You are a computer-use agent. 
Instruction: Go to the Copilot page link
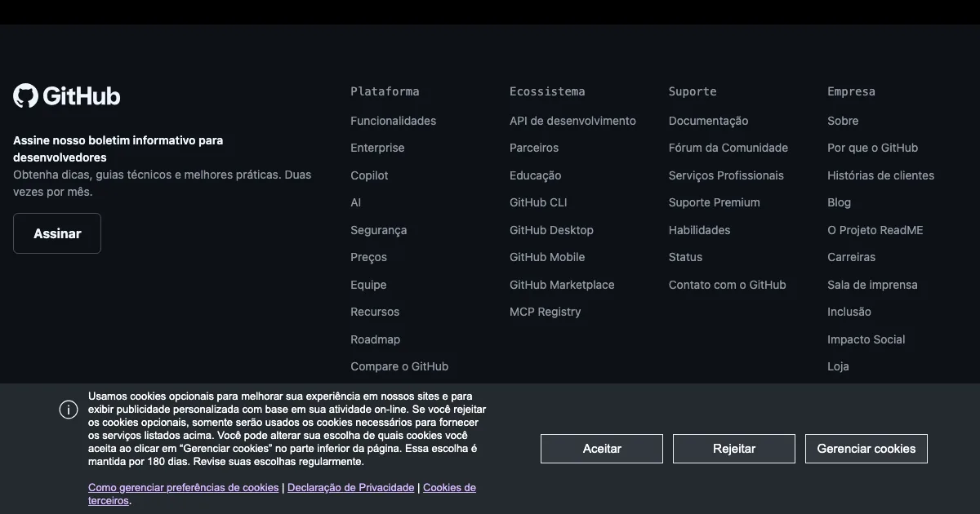pos(369,175)
